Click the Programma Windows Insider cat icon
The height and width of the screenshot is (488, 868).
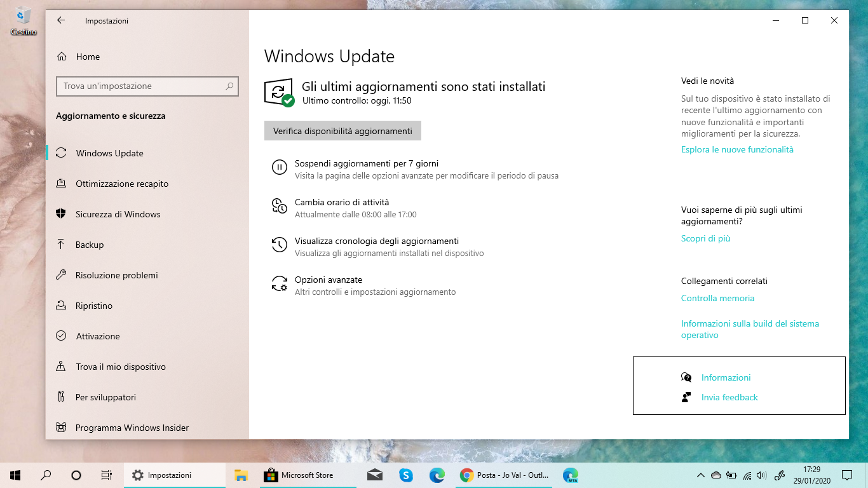61,427
